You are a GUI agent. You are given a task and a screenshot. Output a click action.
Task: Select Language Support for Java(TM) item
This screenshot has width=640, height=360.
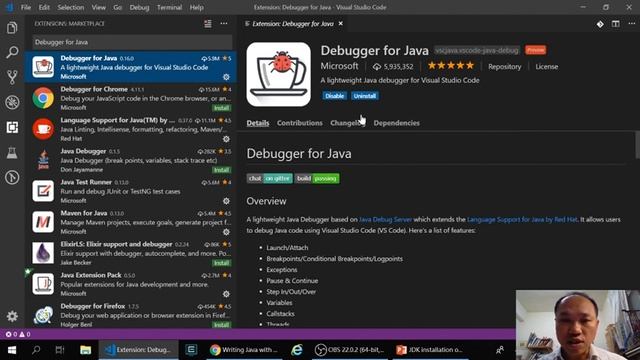pyautogui.click(x=131, y=129)
